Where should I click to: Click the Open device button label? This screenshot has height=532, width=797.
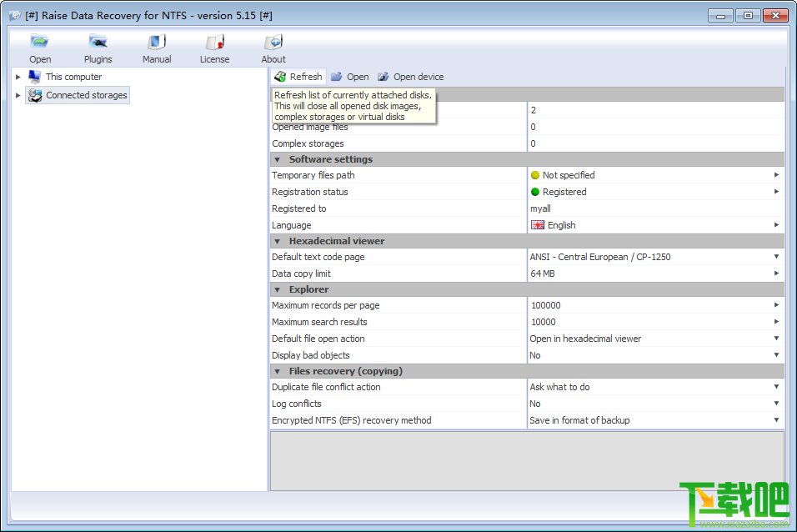tap(419, 77)
